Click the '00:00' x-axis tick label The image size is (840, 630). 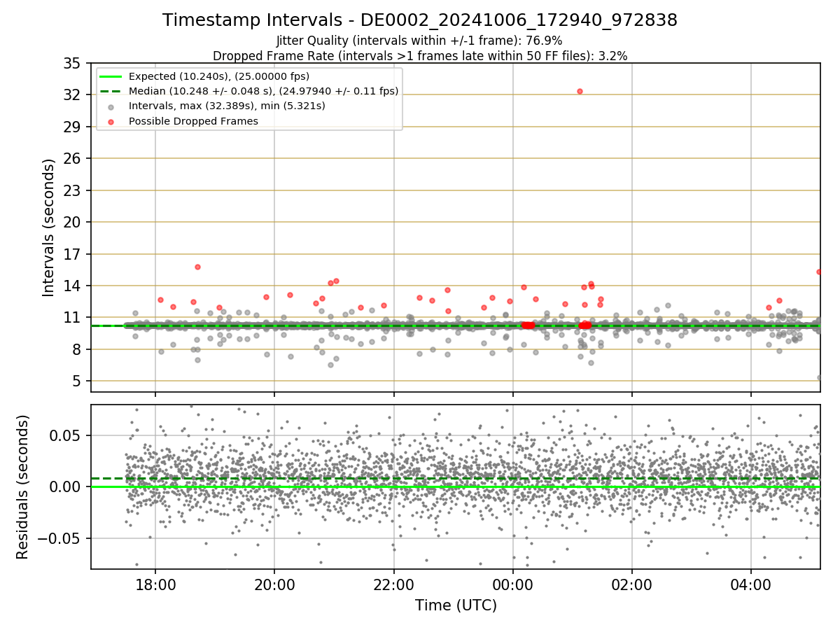pos(513,584)
